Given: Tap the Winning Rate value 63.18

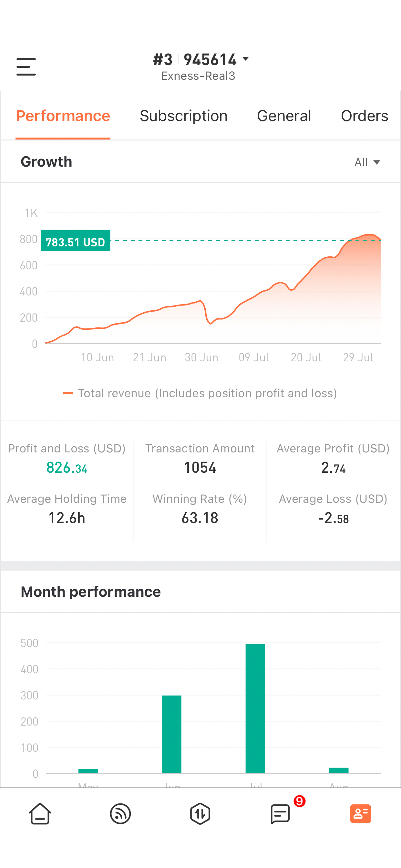Looking at the screenshot, I should 200,518.
